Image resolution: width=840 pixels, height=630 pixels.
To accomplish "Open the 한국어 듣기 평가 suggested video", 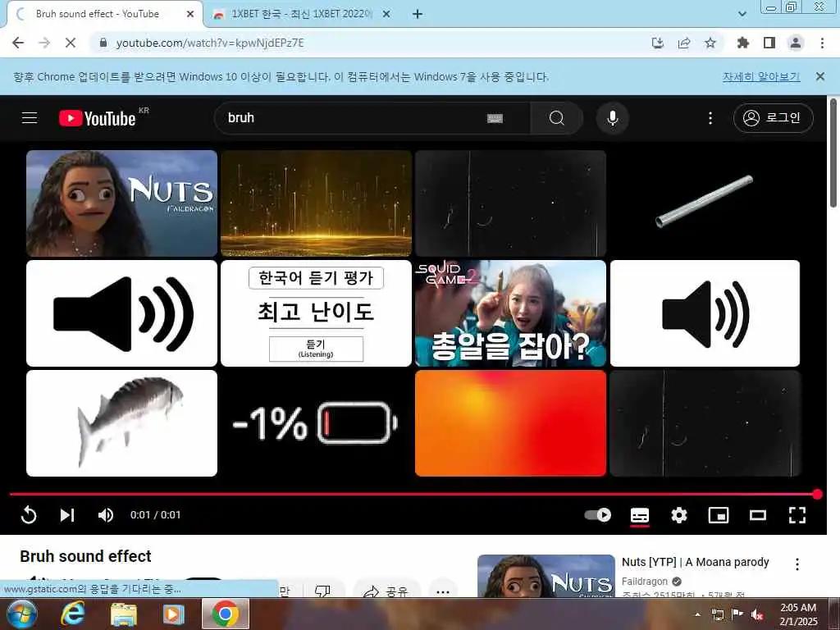I will pyautogui.click(x=316, y=313).
